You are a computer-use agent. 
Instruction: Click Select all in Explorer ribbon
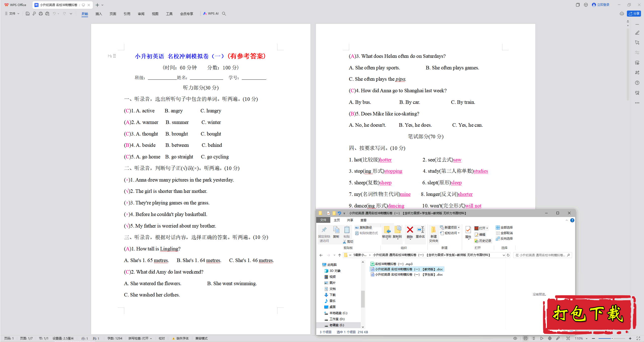[x=504, y=228]
